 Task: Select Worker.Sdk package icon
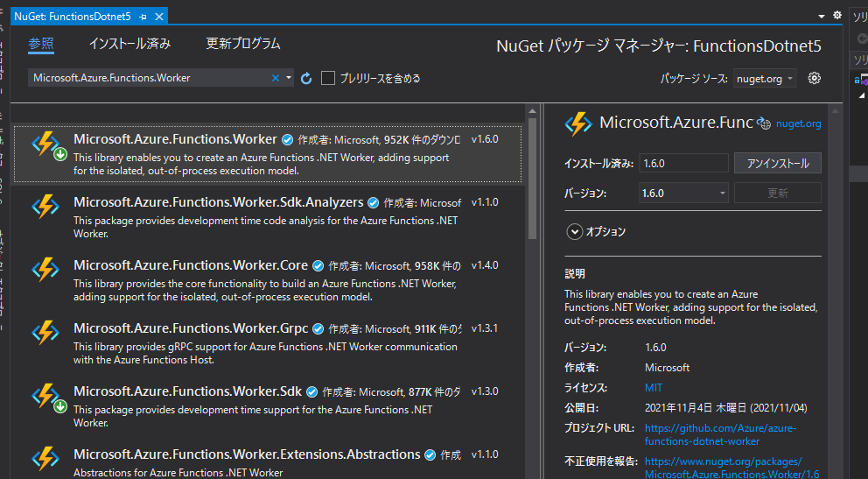click(46, 398)
